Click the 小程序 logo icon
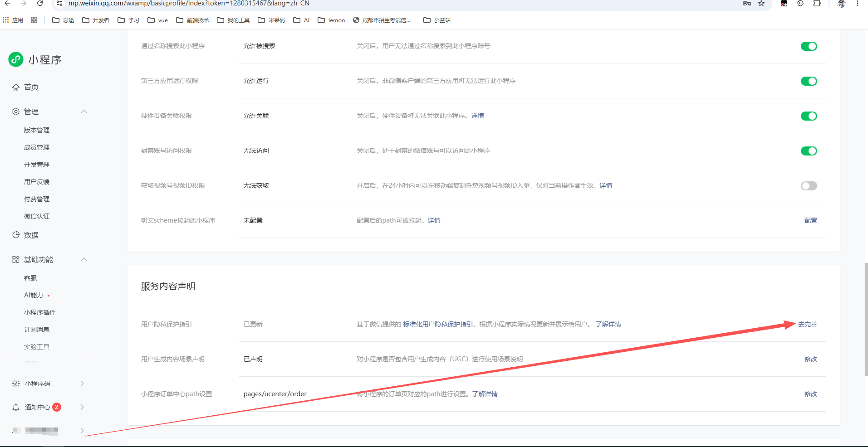This screenshot has height=447, width=868. (16, 59)
